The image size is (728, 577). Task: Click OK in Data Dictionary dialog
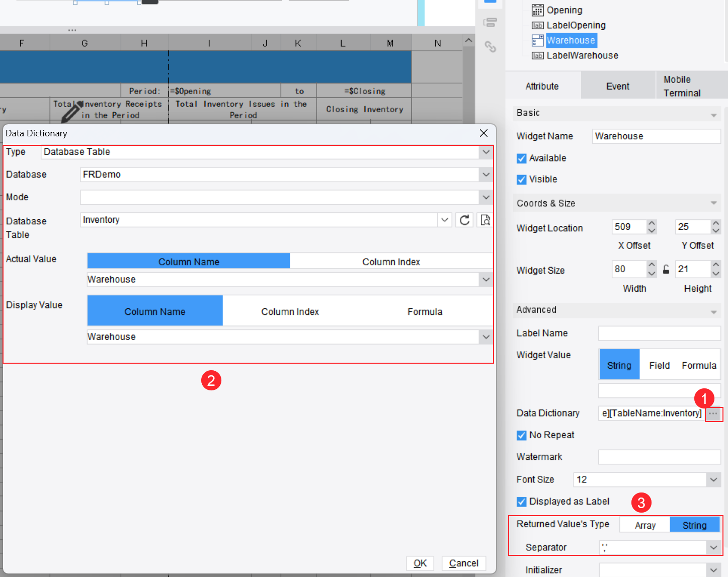click(x=420, y=563)
